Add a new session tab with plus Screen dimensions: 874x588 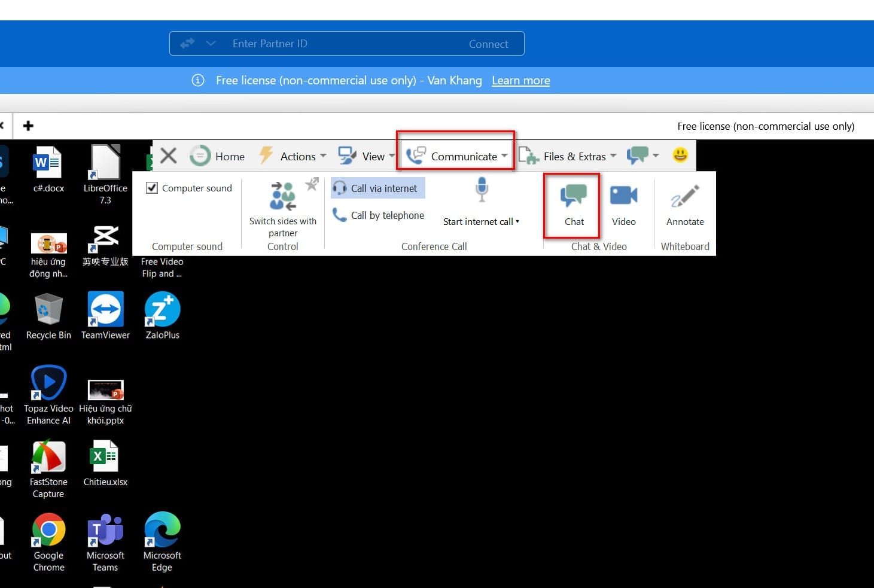(28, 126)
